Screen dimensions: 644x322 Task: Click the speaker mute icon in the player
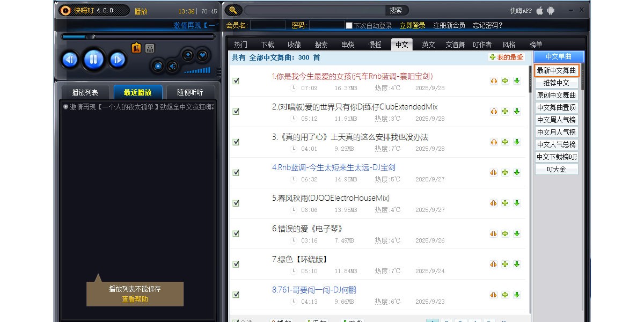tap(173, 65)
